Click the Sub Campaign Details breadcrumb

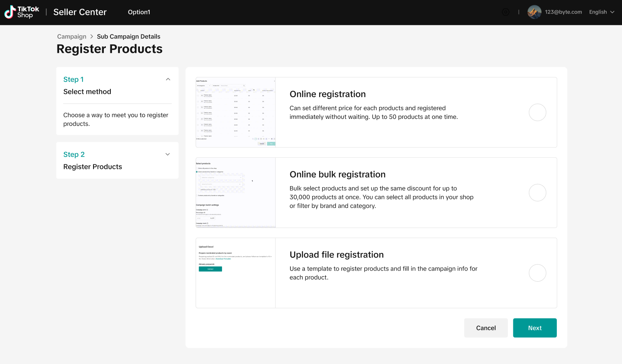128,36
